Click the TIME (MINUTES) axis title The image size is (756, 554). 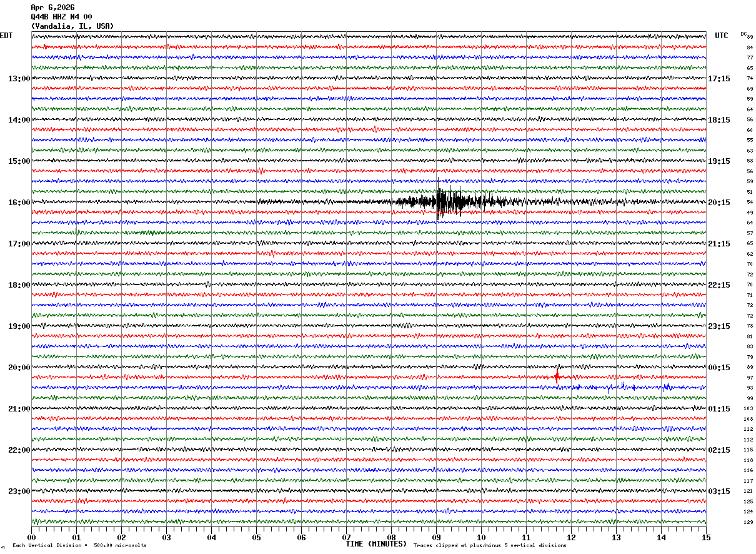pos(376,544)
